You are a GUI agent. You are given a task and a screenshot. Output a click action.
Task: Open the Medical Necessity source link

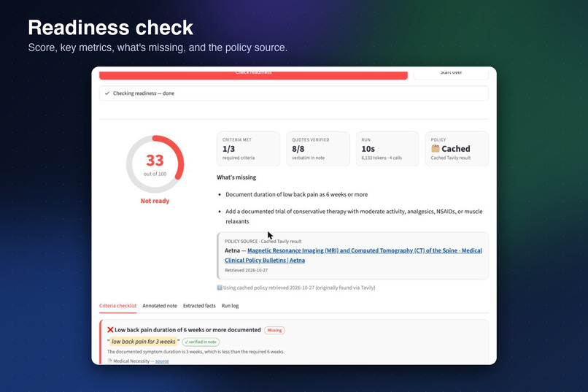coord(162,361)
